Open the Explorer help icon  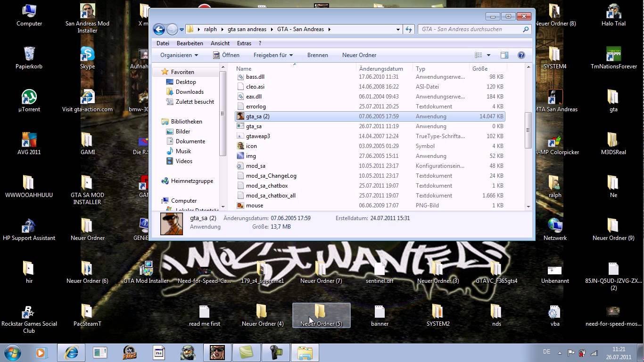pos(521,55)
